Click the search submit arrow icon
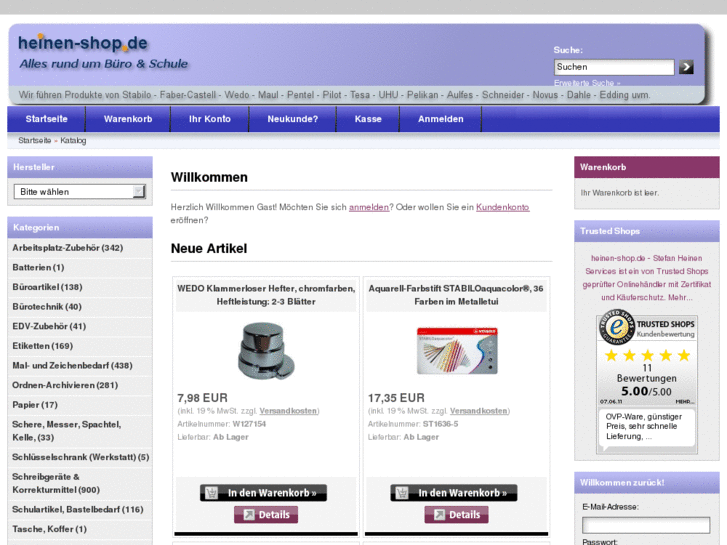This screenshot has height=545, width=727. coord(686,67)
